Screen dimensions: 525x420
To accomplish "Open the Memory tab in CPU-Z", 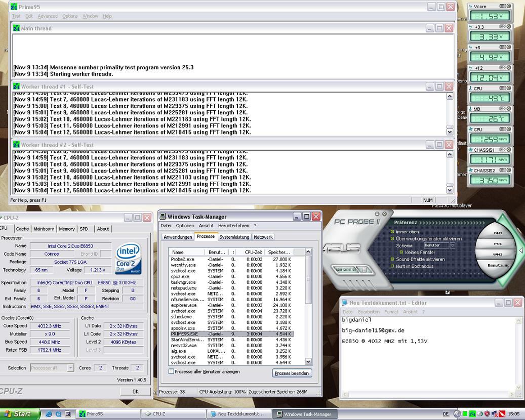I will pyautogui.click(x=67, y=229).
